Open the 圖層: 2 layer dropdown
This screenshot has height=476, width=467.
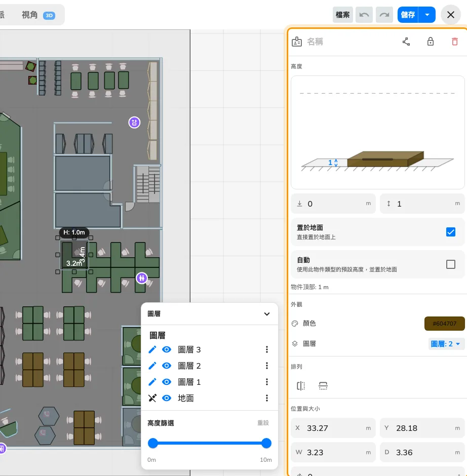[x=446, y=344]
